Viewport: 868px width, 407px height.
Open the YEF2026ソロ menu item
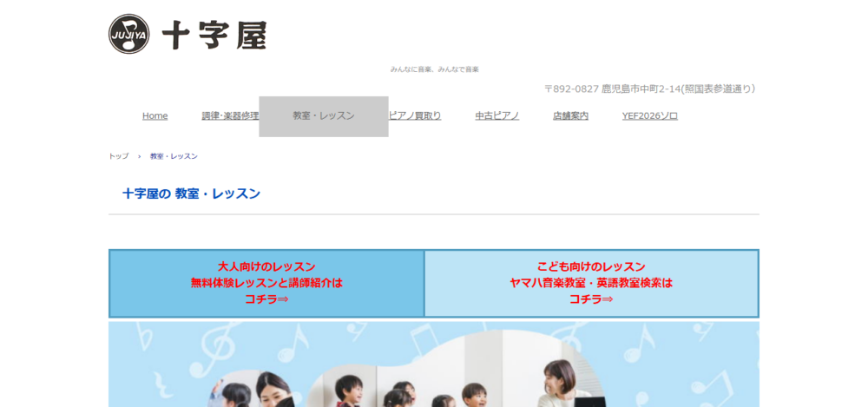pyautogui.click(x=650, y=115)
